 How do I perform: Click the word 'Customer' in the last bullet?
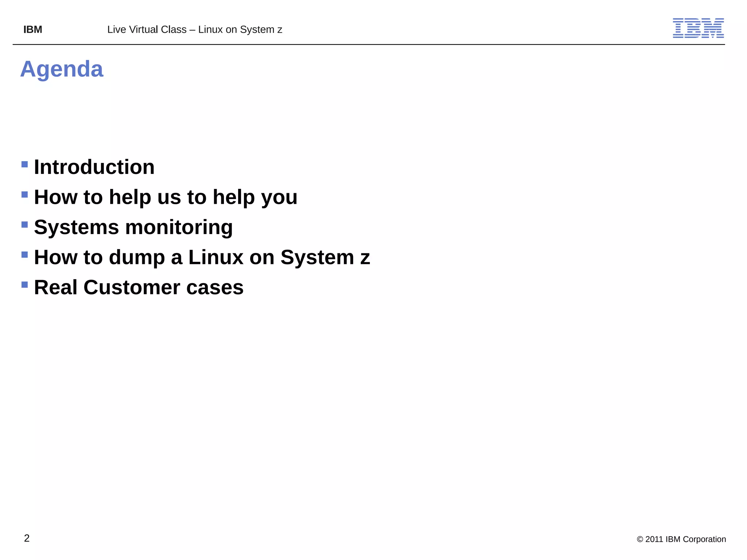coord(132,287)
